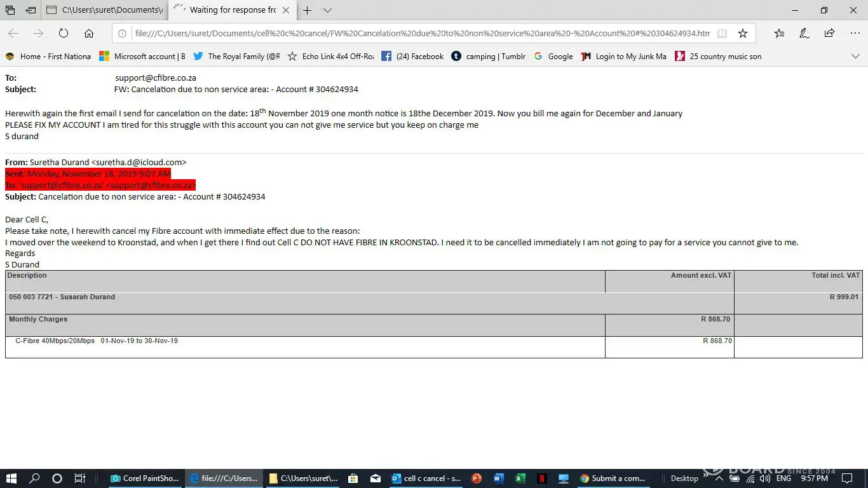Go forward to the next page
868x488 pixels.
pos(38,34)
